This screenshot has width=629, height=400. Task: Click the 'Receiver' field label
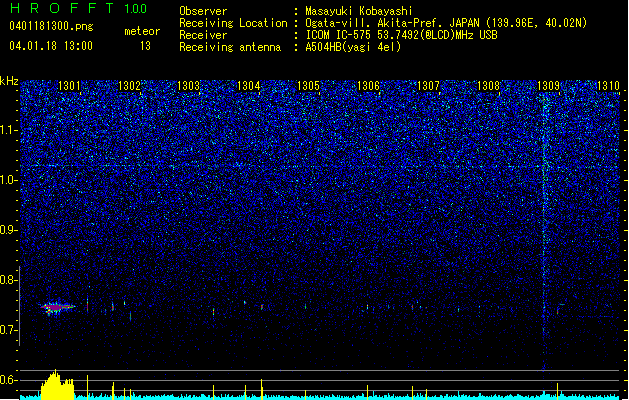tap(203, 35)
